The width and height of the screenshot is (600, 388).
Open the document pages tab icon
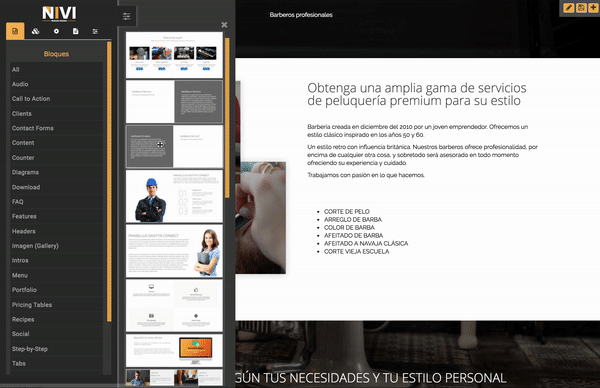coord(76,31)
